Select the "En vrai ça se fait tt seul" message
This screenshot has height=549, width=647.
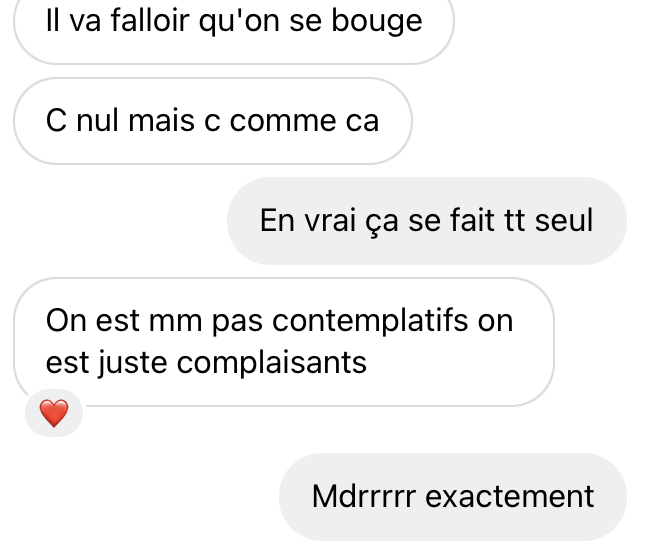pos(427,221)
